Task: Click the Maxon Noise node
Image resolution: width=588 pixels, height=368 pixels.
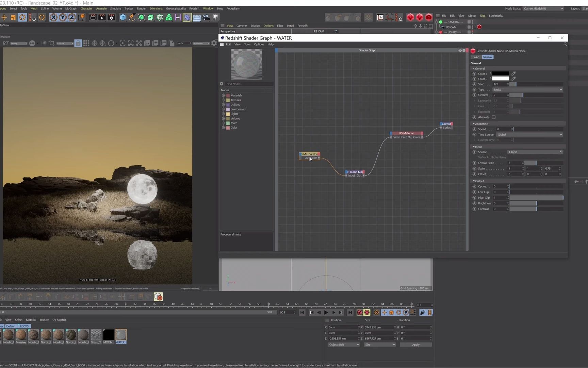Action: coord(309,154)
